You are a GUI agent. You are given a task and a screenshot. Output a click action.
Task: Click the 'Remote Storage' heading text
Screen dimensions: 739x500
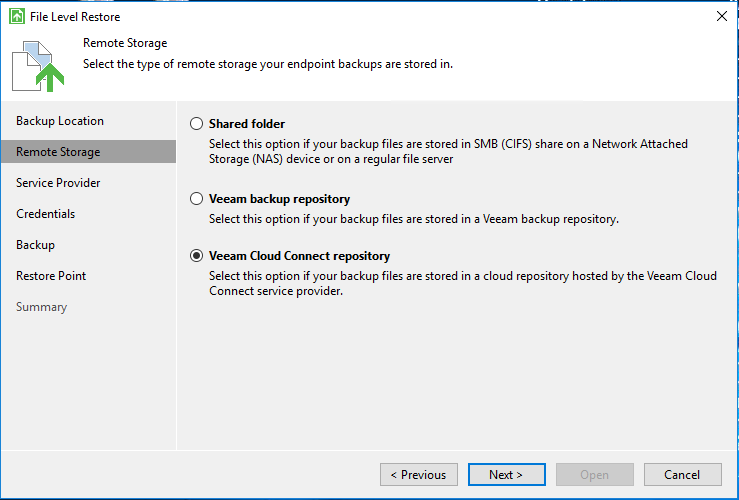point(125,43)
